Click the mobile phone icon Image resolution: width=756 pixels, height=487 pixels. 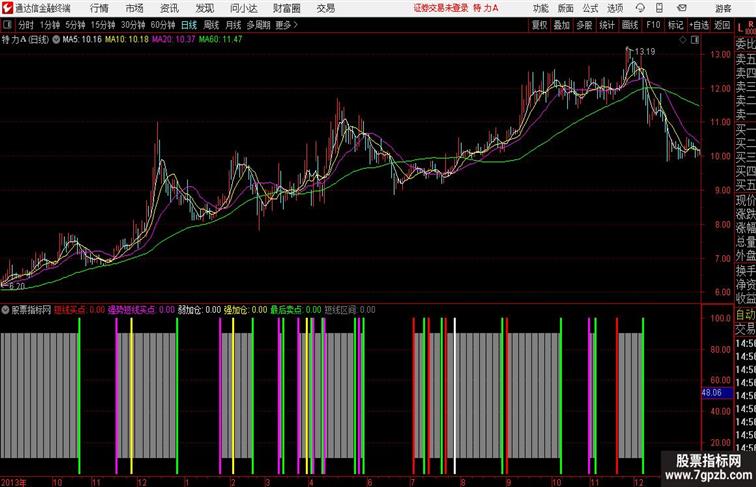[659, 8]
